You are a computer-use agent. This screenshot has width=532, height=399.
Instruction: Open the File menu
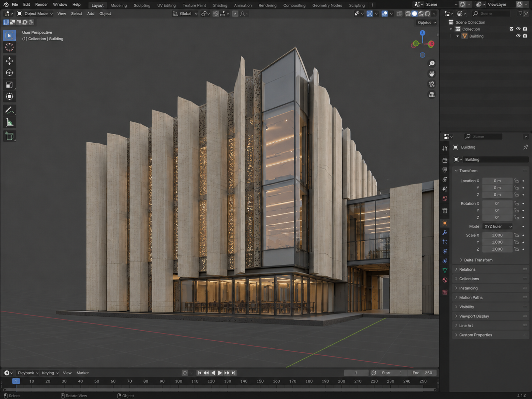(x=15, y=4)
